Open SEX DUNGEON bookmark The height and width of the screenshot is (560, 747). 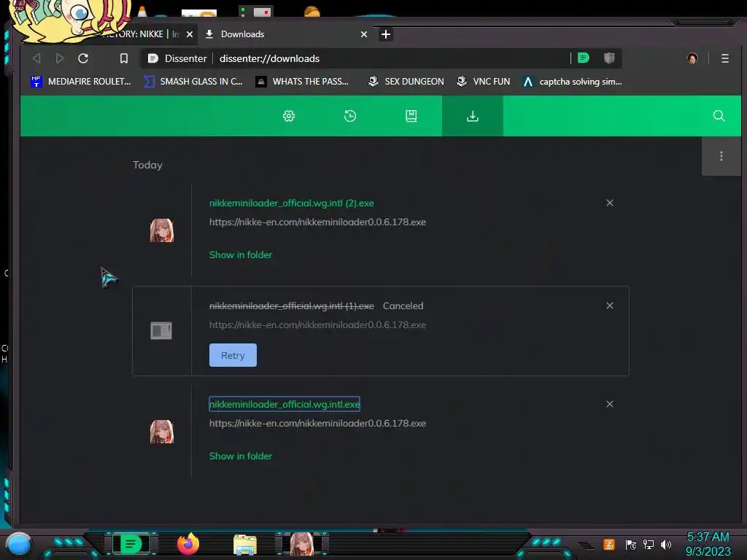coord(406,82)
